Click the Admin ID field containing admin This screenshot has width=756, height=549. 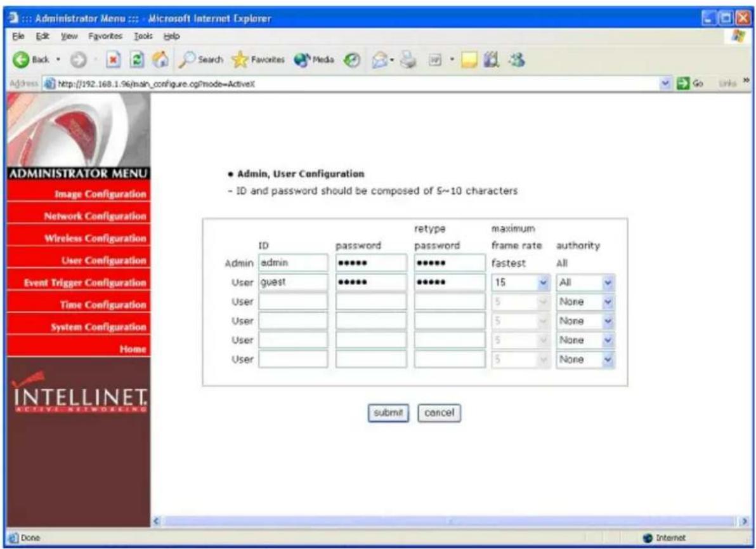(293, 263)
